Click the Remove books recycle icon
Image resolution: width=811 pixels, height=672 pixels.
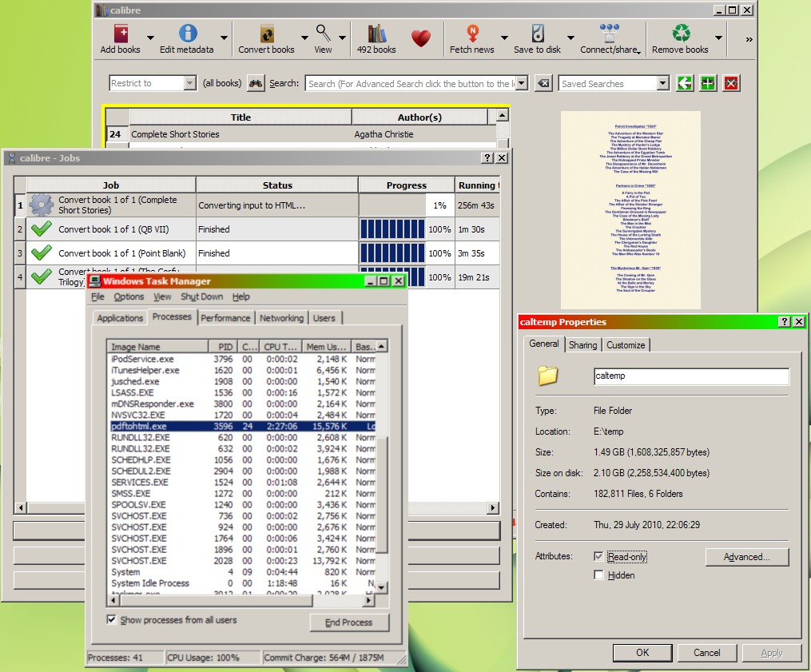coord(680,34)
